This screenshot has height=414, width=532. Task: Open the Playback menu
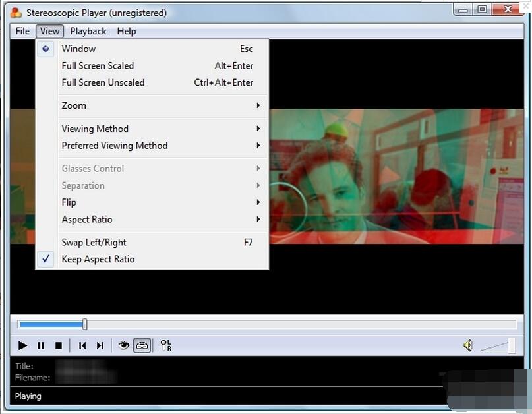tap(88, 31)
